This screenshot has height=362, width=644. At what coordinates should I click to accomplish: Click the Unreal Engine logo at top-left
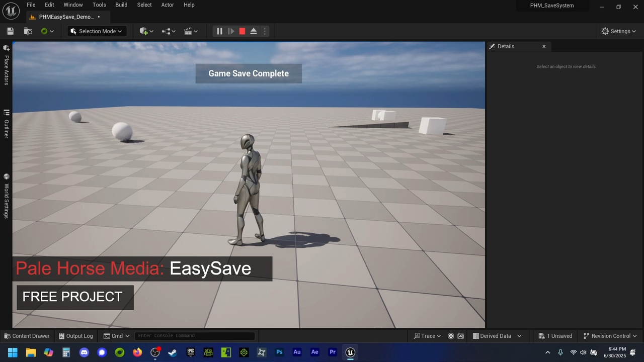tap(11, 11)
